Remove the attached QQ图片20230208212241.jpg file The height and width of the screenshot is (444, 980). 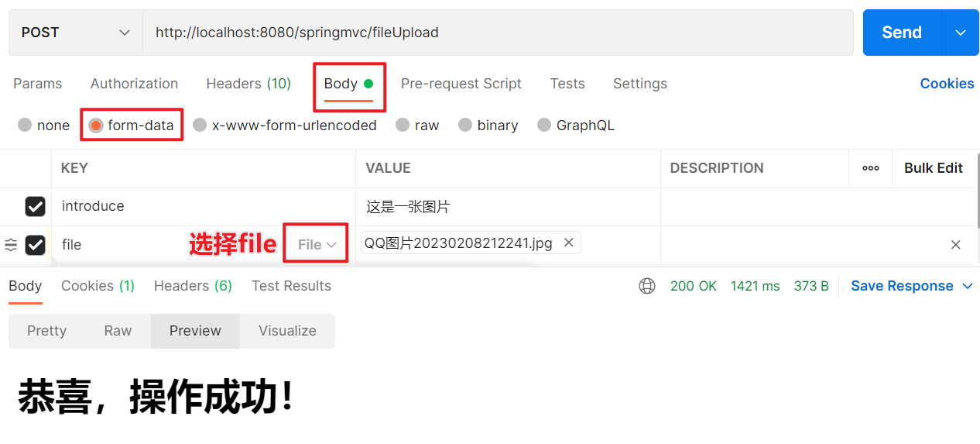[568, 243]
